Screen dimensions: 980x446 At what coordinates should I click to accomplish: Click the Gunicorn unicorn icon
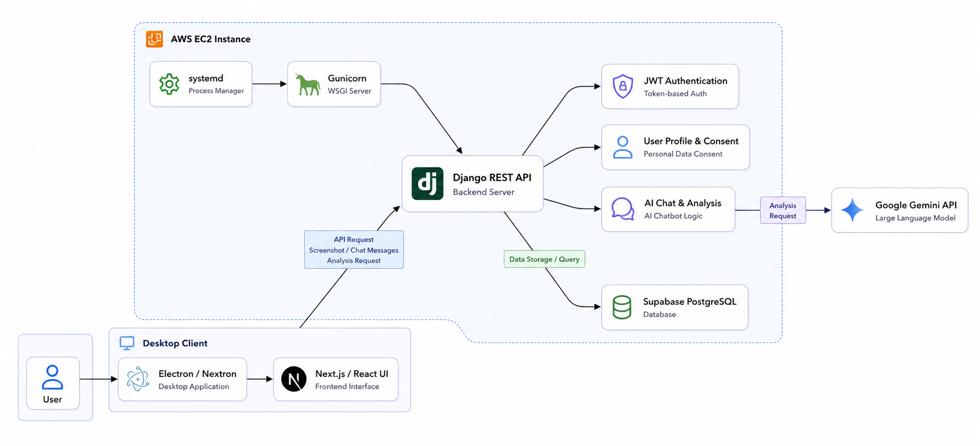[x=308, y=84]
